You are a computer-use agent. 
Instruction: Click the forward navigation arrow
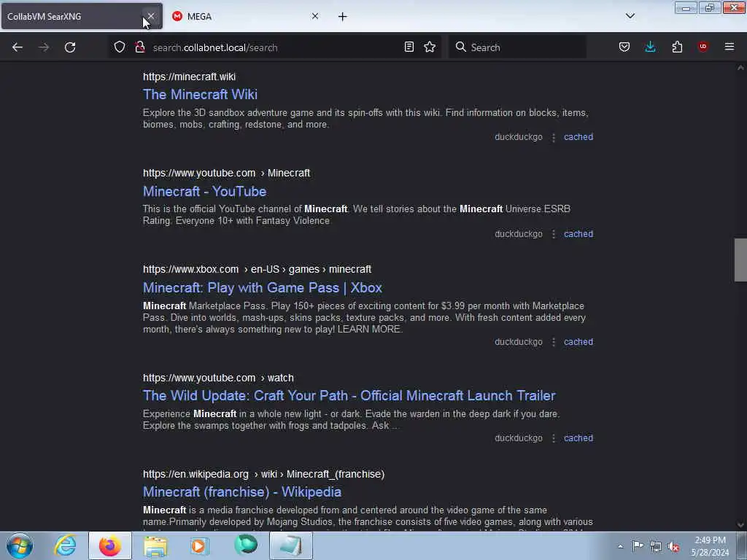tap(43, 47)
